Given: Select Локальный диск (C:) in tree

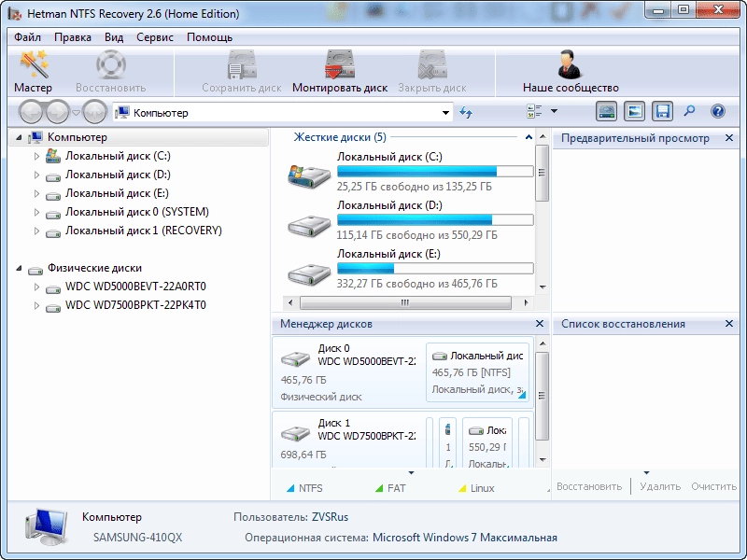Looking at the screenshot, I should [x=118, y=156].
